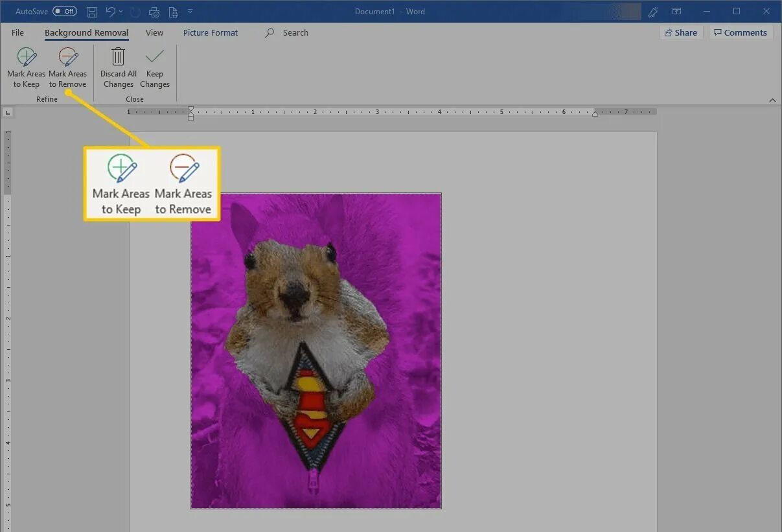Click the Close group label
Viewport: 782px width, 532px height.
pos(135,99)
